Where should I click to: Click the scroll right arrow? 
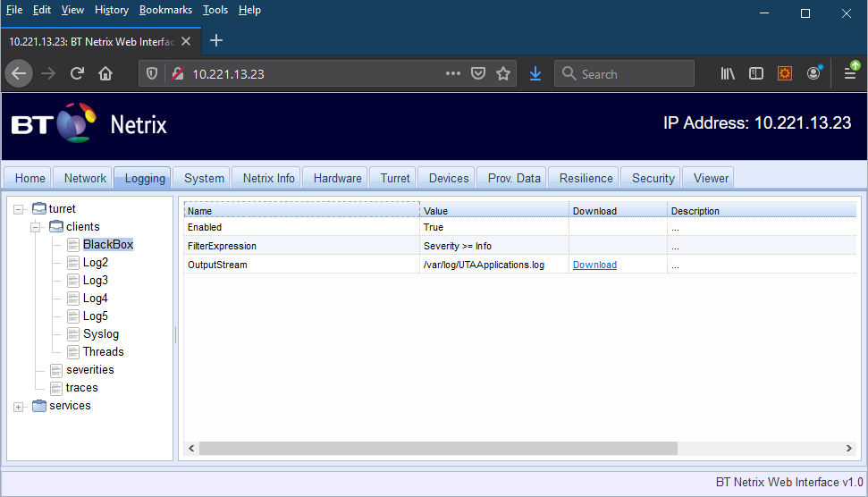(x=848, y=449)
